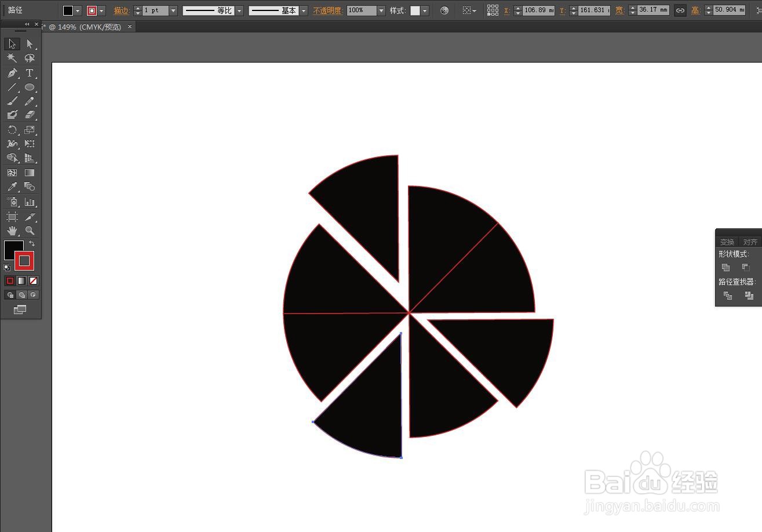
Task: Click the 高 height field 50.904
Action: 729,10
